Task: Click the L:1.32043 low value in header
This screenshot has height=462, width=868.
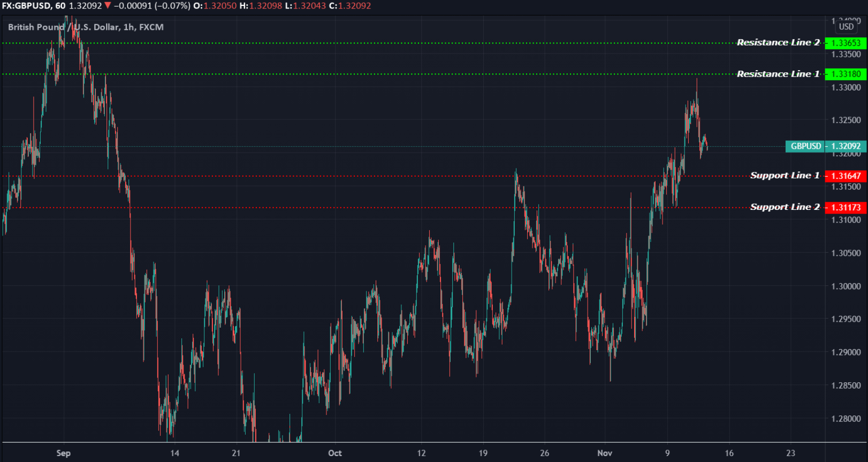Action: click(304, 6)
